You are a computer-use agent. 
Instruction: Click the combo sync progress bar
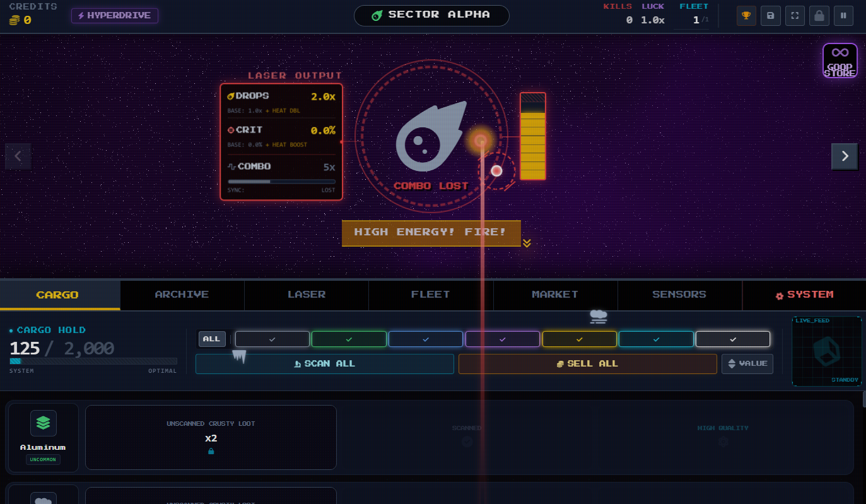(281, 182)
